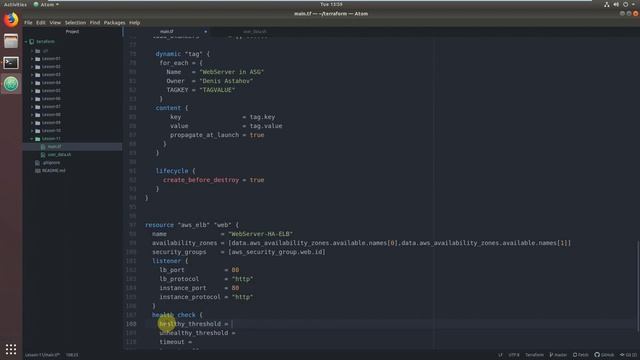Open the File menu
This screenshot has height=360, width=640.
tap(28, 23)
